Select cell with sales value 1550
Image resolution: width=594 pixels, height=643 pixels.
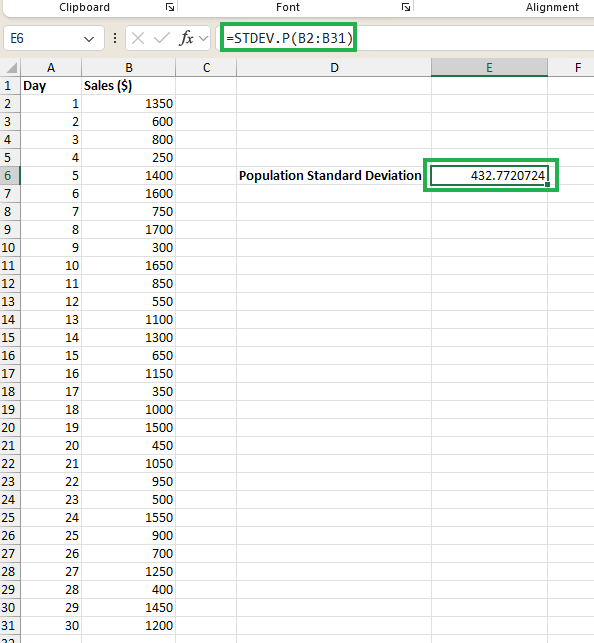coord(129,518)
